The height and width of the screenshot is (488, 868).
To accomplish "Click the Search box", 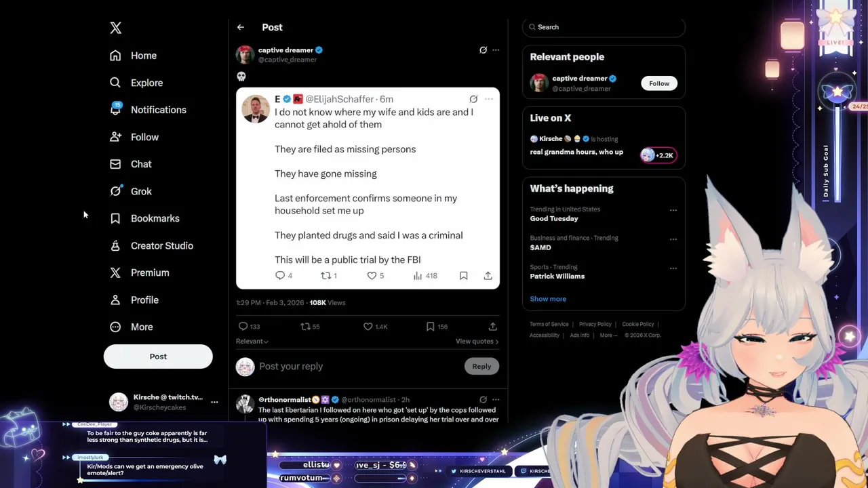I will pos(604,27).
